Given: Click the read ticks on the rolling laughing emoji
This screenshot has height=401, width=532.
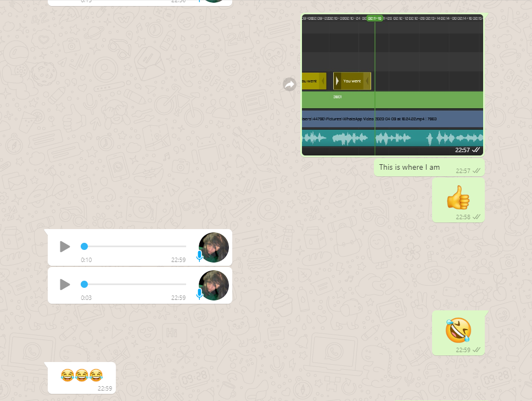Looking at the screenshot, I should coord(477,350).
